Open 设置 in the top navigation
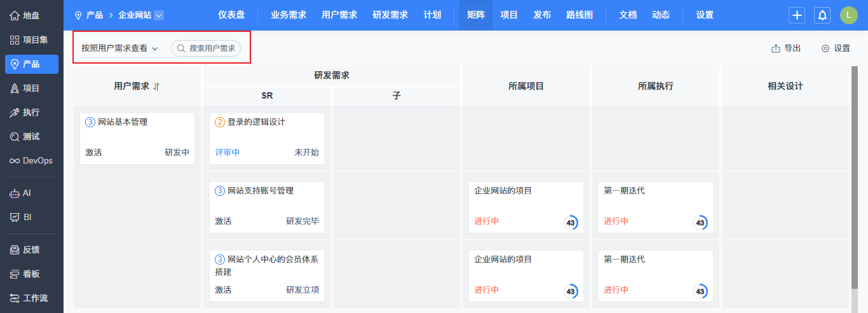Viewport: 868px width, 313px height. [705, 15]
